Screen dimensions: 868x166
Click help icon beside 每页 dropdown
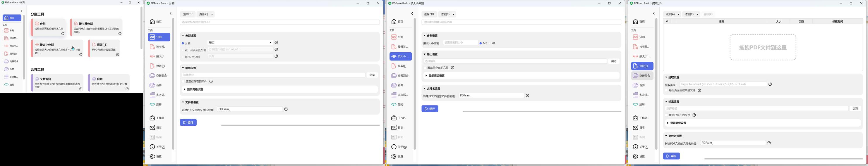(276, 43)
